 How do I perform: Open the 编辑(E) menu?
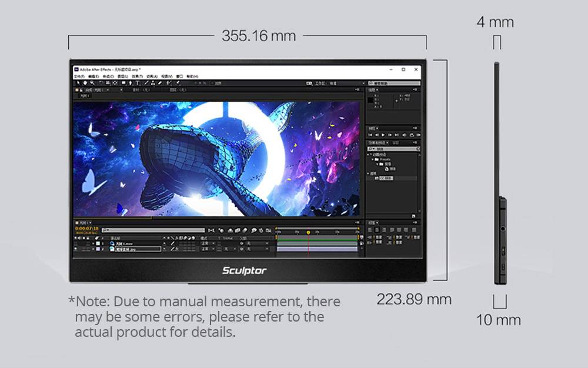[93, 76]
